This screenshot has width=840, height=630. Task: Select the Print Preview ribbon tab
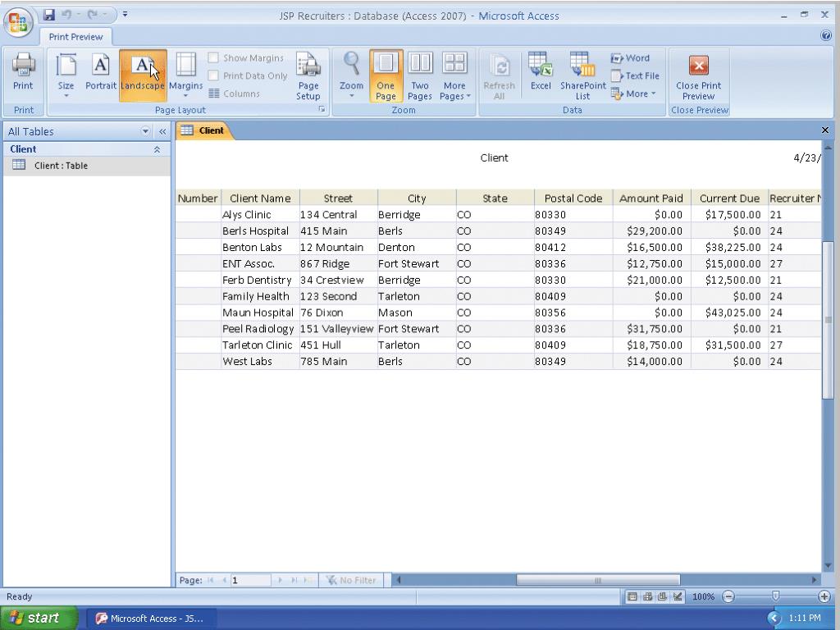click(75, 36)
